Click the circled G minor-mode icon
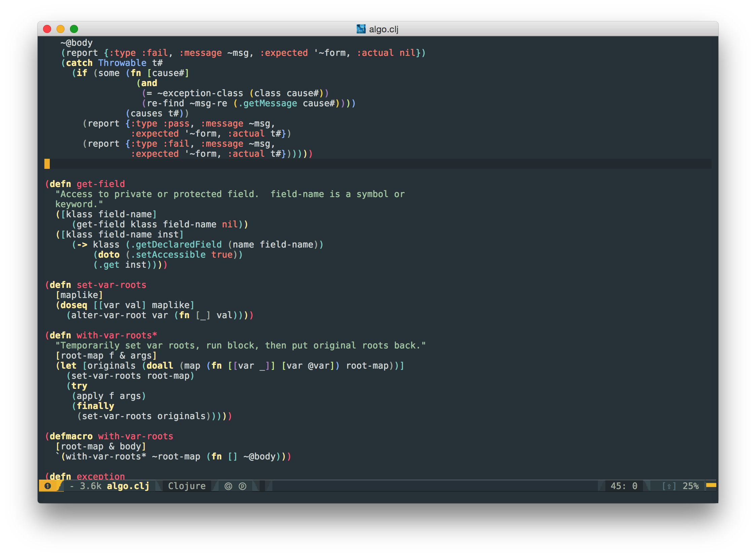This screenshot has height=557, width=756. [x=228, y=486]
